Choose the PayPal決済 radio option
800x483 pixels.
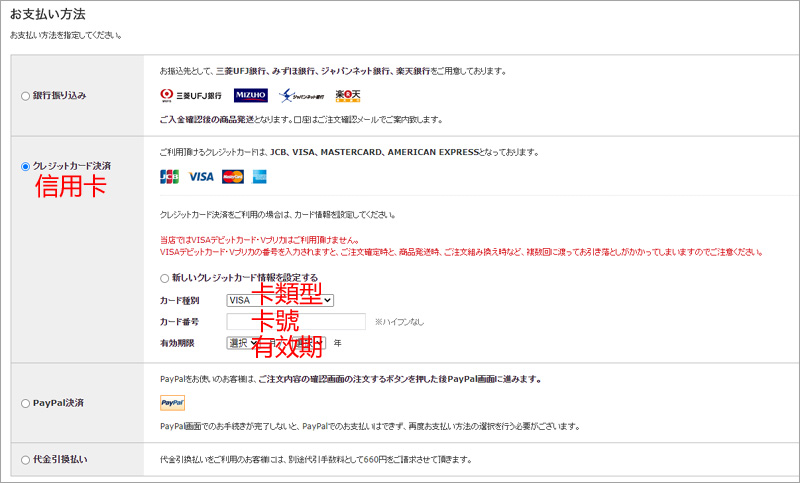(25, 404)
